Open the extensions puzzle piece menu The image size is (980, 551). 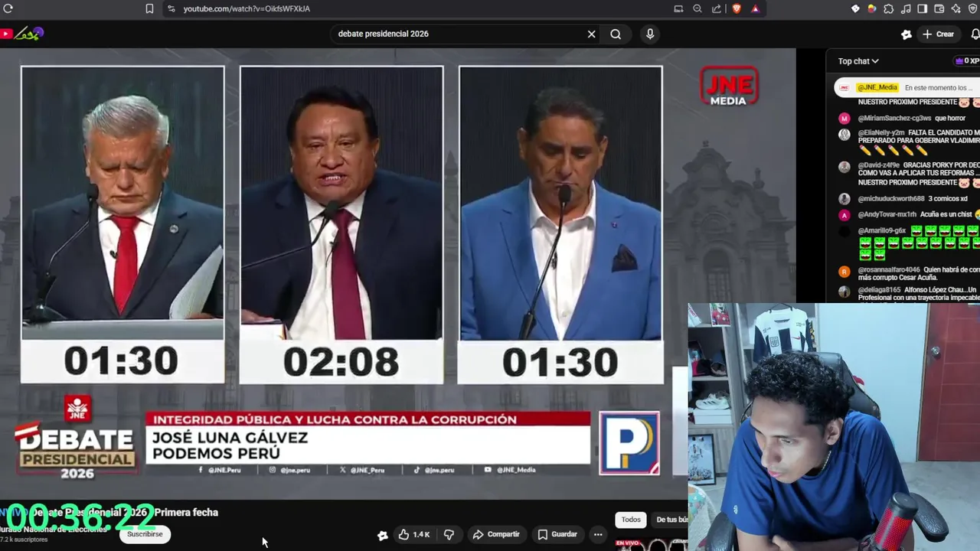pyautogui.click(x=888, y=8)
